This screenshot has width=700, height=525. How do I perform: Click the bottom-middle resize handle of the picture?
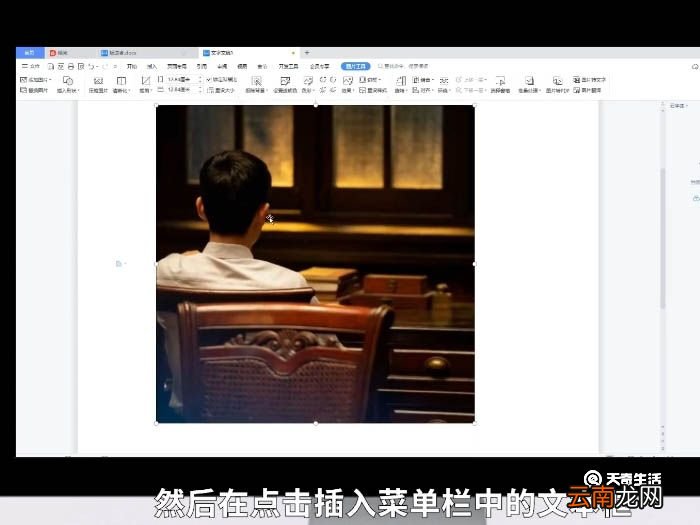coord(316,423)
